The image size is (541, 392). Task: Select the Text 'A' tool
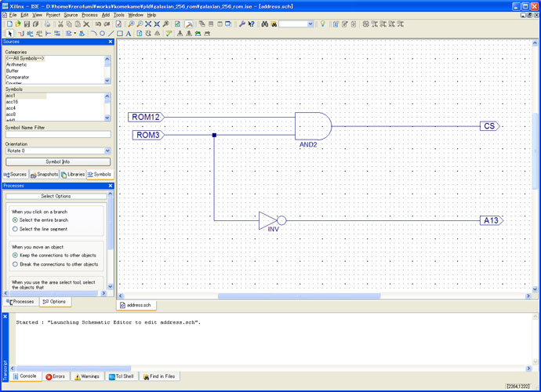[x=129, y=34]
